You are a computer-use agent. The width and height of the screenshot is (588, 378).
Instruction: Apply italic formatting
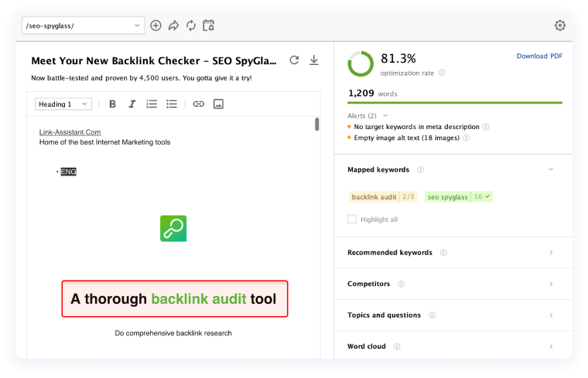(132, 104)
